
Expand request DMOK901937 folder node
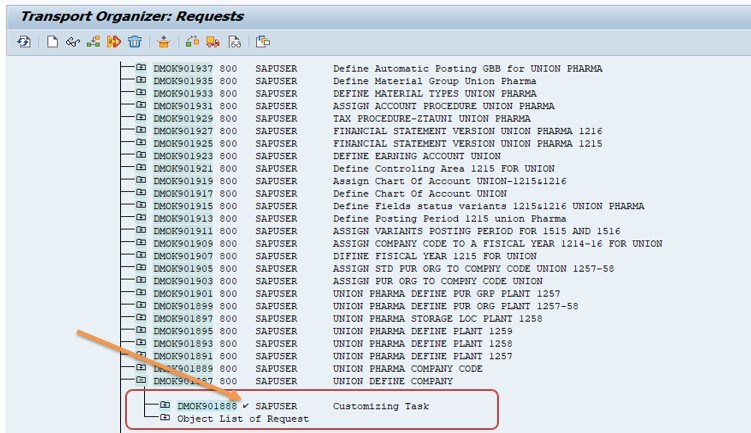coord(141,69)
